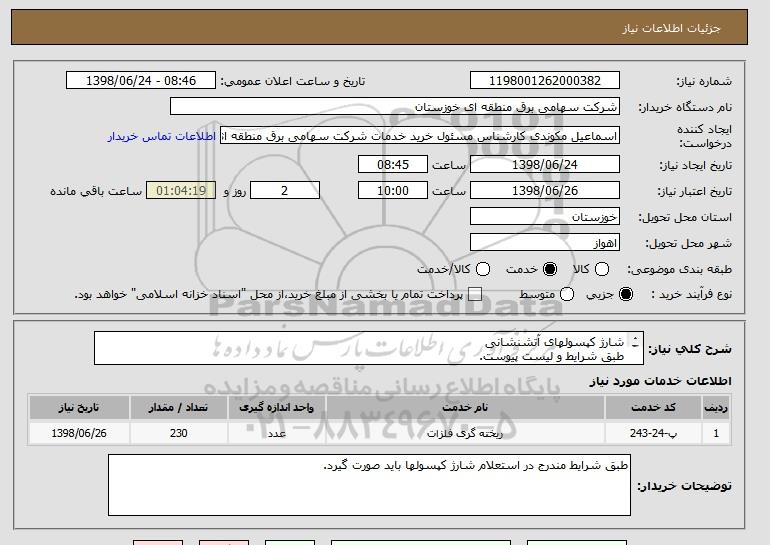Toggle the اسناد خزانه اسلامی payment checkbox
Image resolution: width=770 pixels, height=545 pixels.
[x=475, y=294]
